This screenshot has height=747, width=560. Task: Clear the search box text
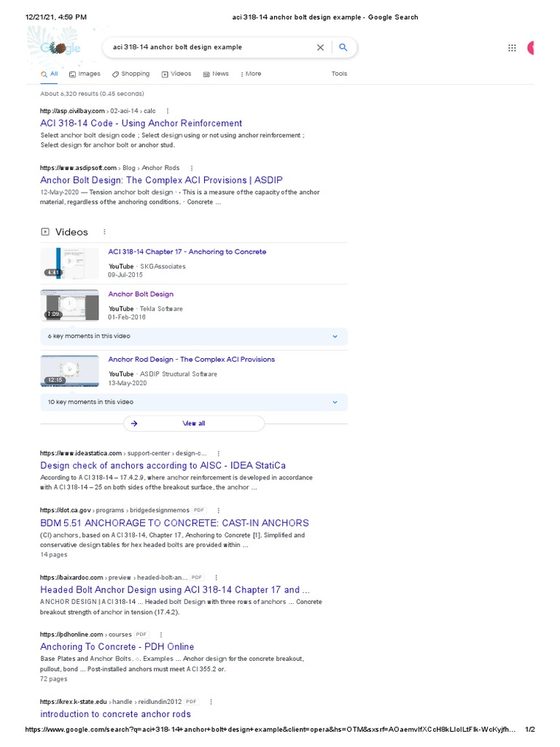(x=321, y=47)
